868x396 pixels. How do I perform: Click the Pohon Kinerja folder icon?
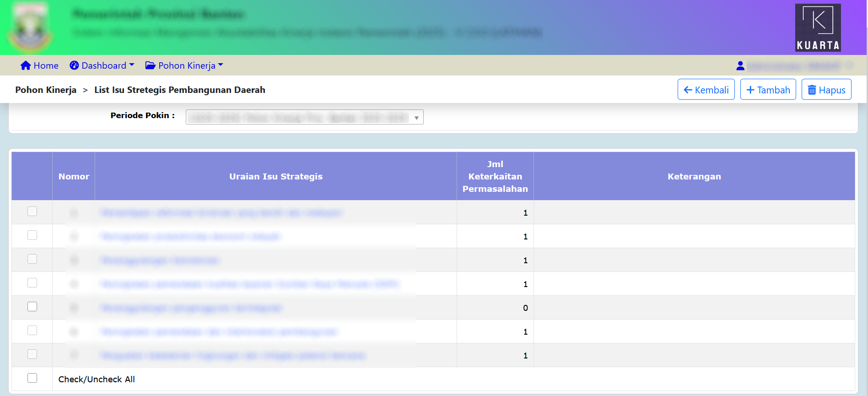150,65
